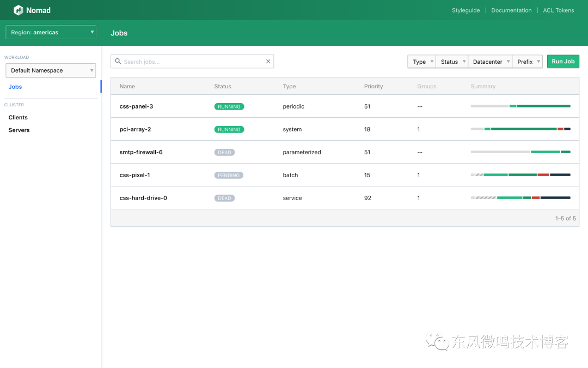The height and width of the screenshot is (368, 588).
Task: Click the Run Job button
Action: [x=563, y=61]
